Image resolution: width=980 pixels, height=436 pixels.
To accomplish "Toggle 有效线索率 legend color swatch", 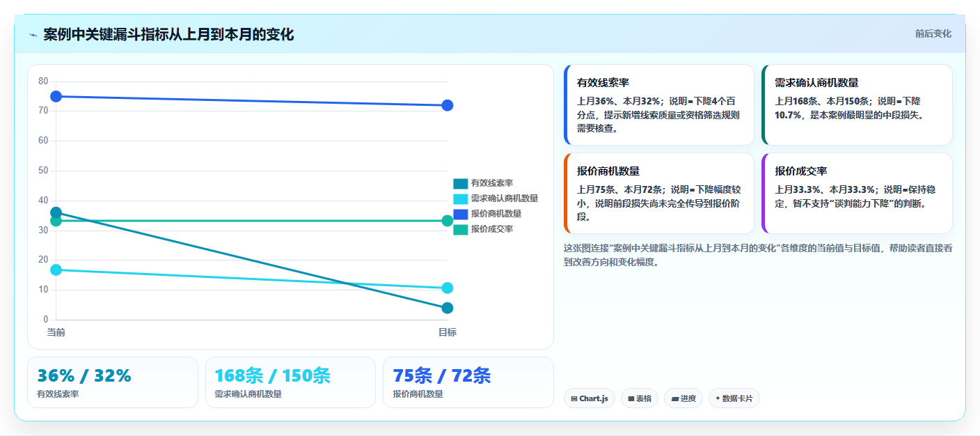I will [460, 183].
